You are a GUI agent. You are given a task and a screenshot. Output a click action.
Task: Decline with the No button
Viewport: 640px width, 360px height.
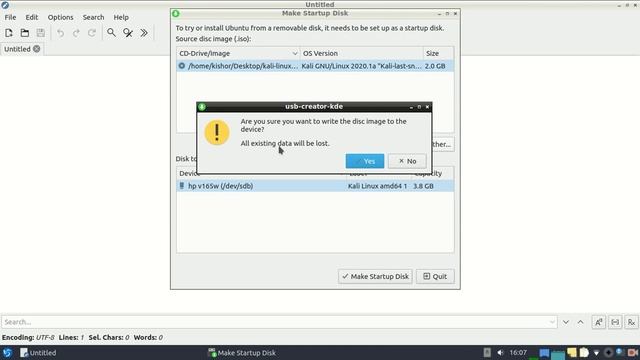(407, 161)
